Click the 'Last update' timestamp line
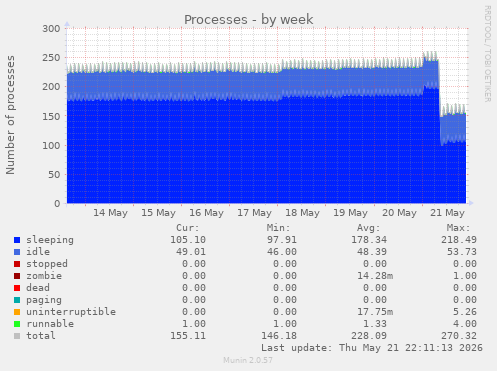The image size is (497, 371). point(372,348)
